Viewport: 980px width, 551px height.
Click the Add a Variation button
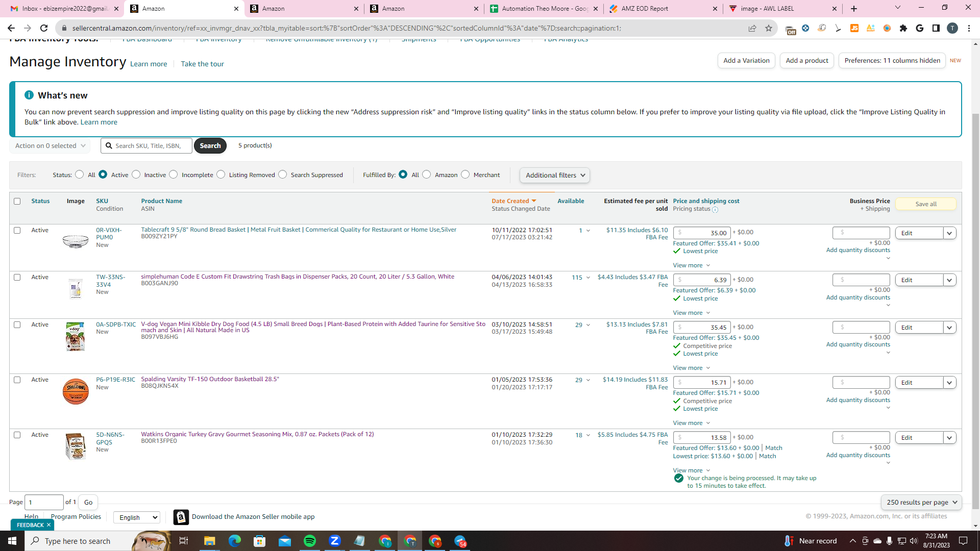pyautogui.click(x=746, y=61)
